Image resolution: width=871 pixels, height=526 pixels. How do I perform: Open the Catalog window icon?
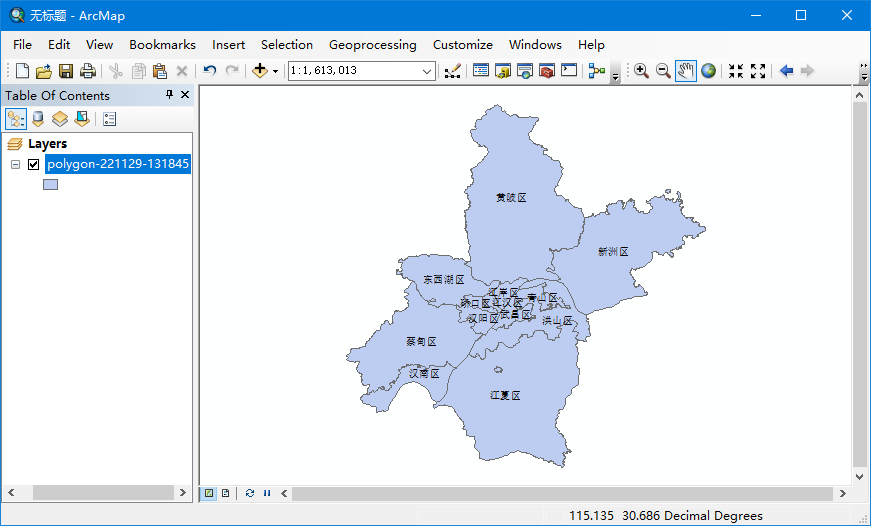[x=503, y=71]
